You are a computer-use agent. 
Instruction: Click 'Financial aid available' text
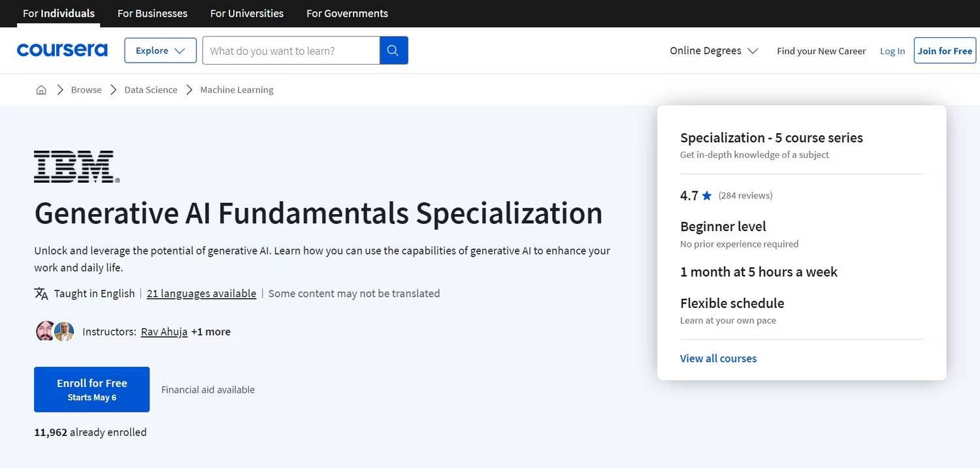[x=208, y=390]
